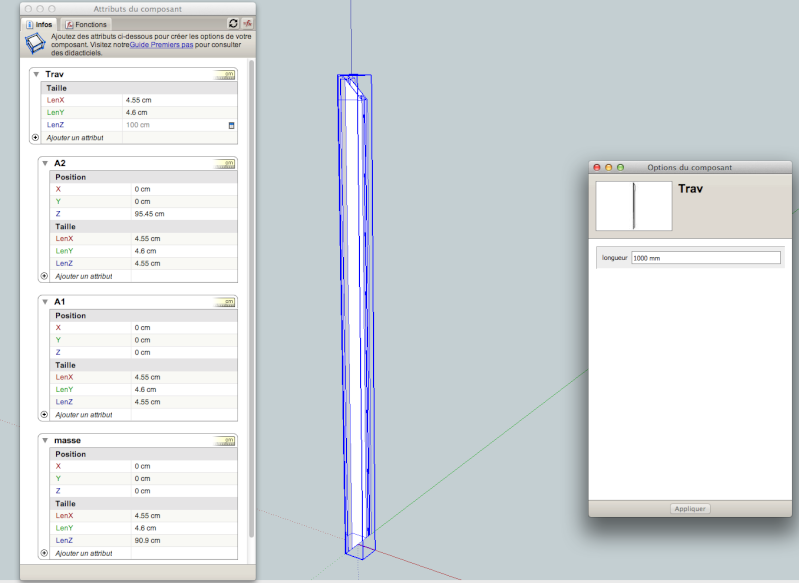Click Ajouter un attribut under Trav
Screen dimensions: 799x583
[x=75, y=138]
